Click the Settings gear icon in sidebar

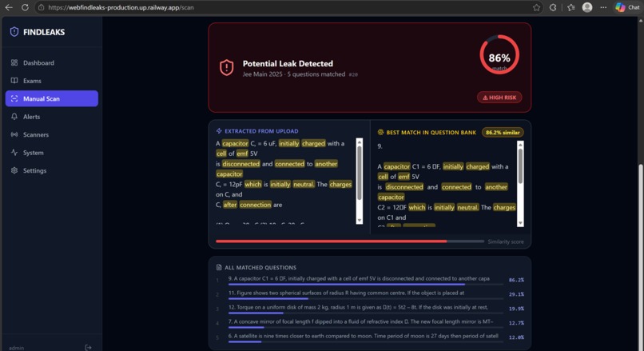[x=14, y=170]
